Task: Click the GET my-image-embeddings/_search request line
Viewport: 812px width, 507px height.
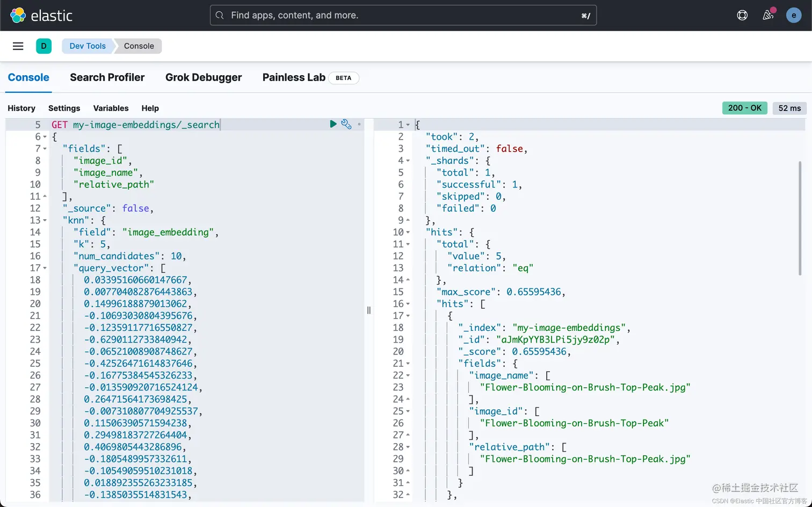Action: pos(136,125)
